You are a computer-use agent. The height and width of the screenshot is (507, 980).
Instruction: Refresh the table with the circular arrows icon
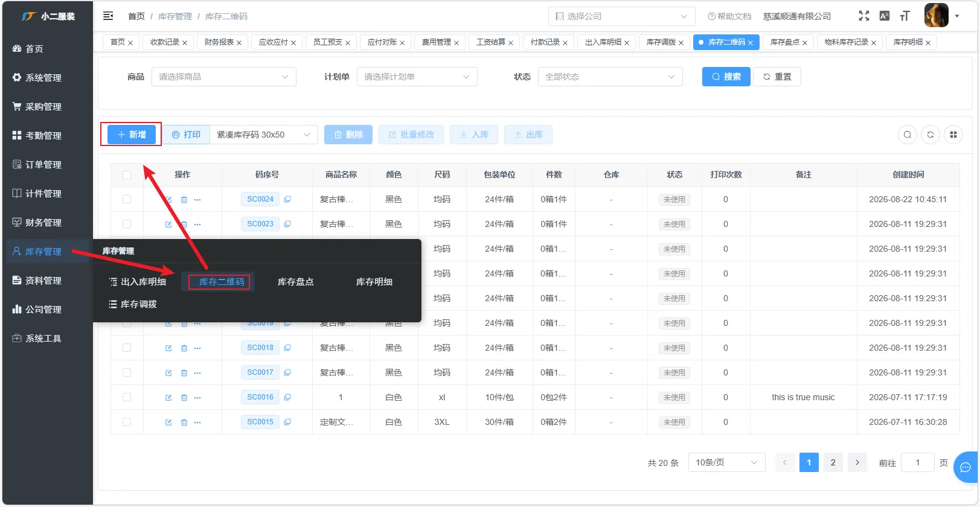tap(930, 135)
